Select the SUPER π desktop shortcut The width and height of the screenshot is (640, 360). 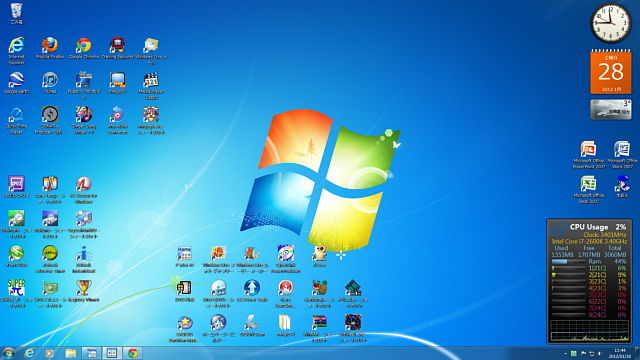(x=16, y=293)
